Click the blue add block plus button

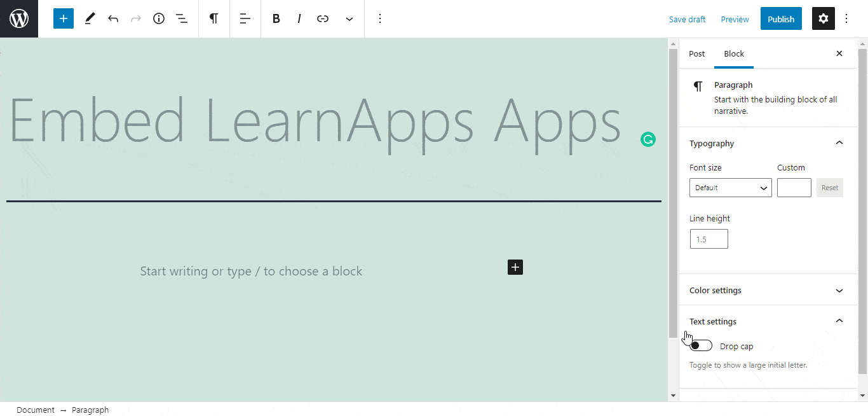tap(64, 18)
